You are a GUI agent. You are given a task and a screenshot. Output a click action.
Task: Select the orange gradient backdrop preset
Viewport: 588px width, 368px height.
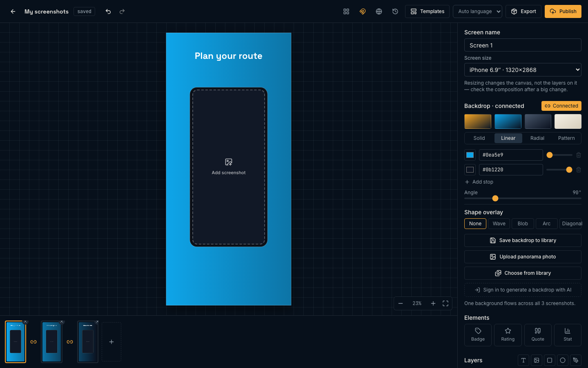pyautogui.click(x=478, y=121)
